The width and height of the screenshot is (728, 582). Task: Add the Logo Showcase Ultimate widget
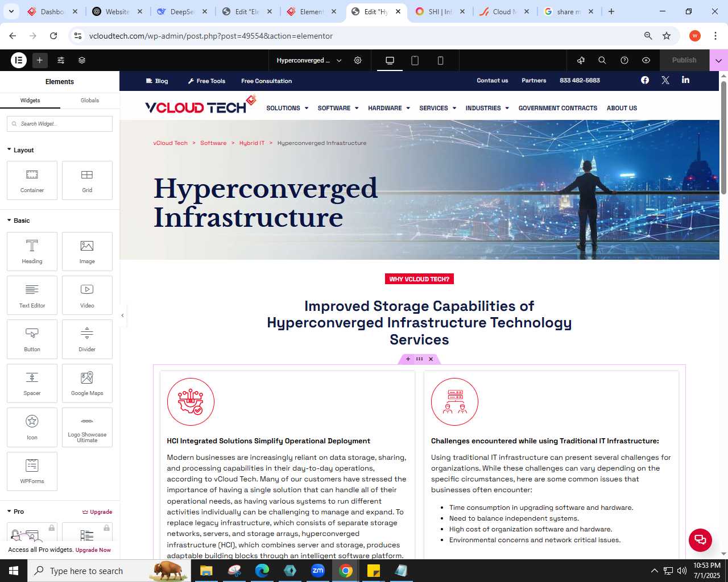pyautogui.click(x=87, y=427)
